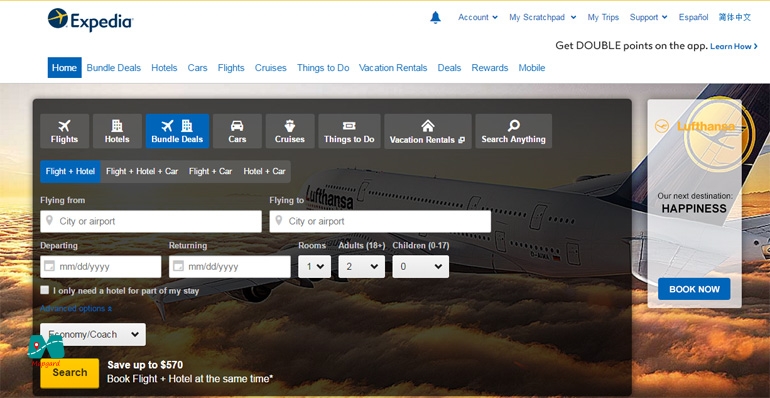Click the Departing date field
The height and width of the screenshot is (398, 770).
coord(101,266)
